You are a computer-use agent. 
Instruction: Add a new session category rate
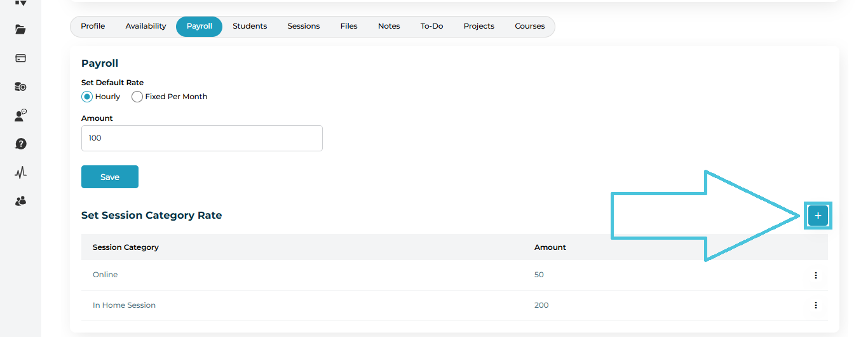pyautogui.click(x=817, y=216)
